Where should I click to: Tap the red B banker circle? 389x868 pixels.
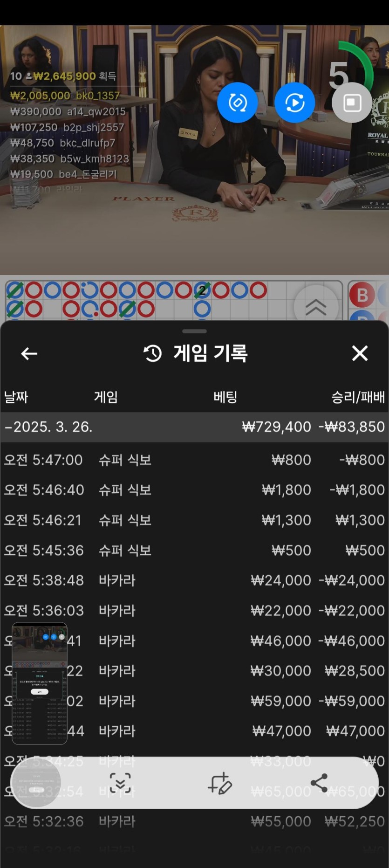pos(362,295)
